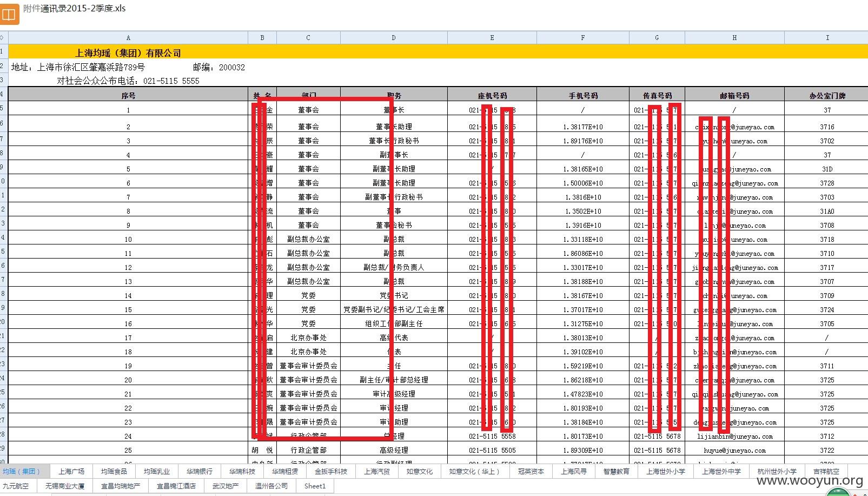Click the 序号 header cell
868x496 pixels.
coord(128,95)
